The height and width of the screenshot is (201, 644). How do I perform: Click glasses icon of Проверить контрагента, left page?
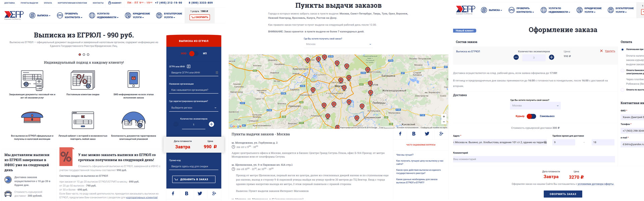pos(60,15)
